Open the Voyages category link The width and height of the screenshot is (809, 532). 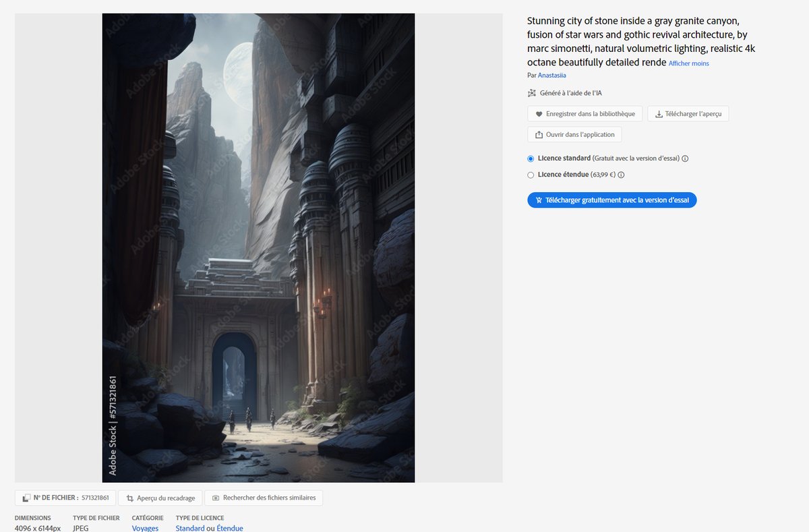[x=145, y=528]
